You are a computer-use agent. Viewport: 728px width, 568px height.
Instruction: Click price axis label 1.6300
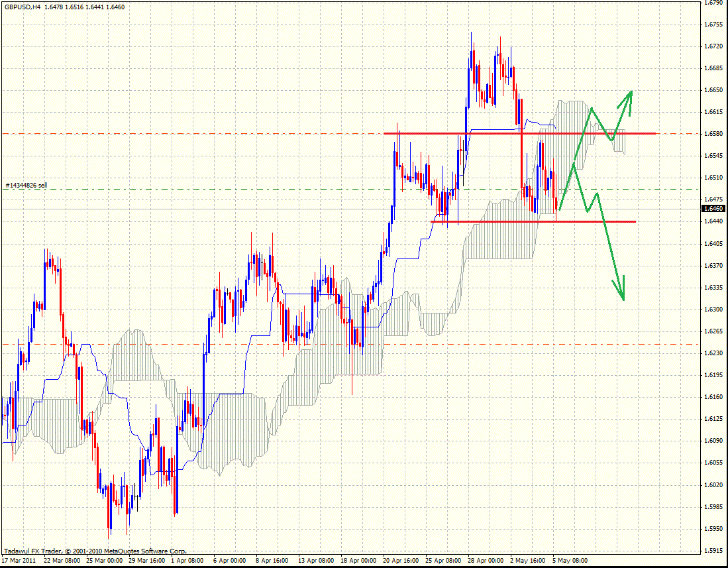pyautogui.click(x=713, y=310)
